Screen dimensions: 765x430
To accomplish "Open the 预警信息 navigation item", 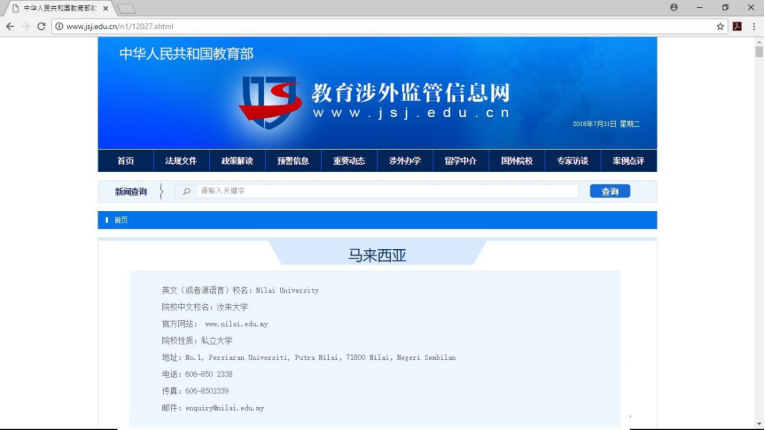I will point(293,161).
